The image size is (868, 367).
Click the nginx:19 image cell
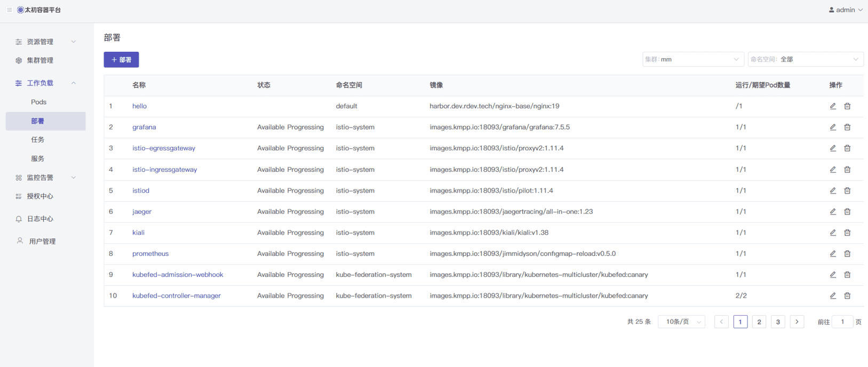[495, 106]
